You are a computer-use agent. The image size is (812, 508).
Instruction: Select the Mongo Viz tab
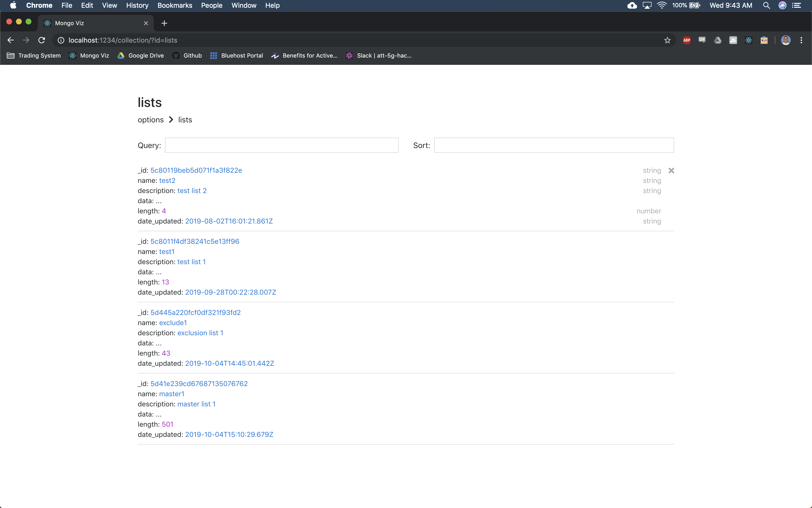(96, 23)
